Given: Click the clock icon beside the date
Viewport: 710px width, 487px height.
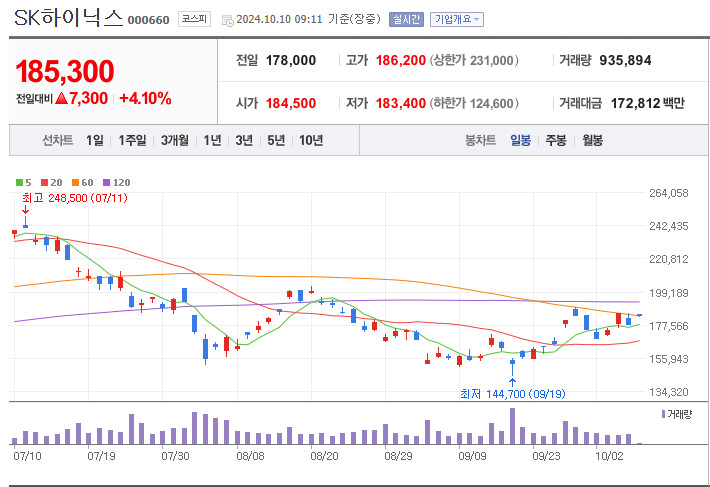Looking at the screenshot, I should [x=228, y=20].
